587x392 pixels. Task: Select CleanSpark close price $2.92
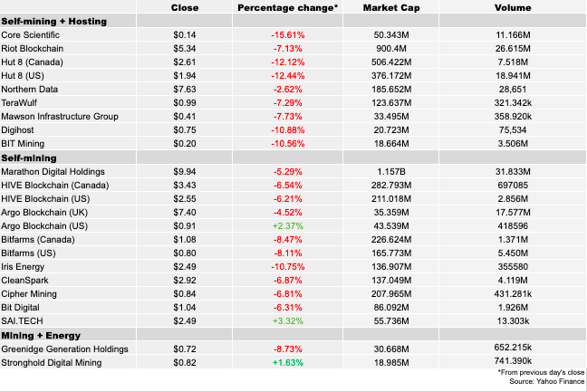tap(185, 281)
